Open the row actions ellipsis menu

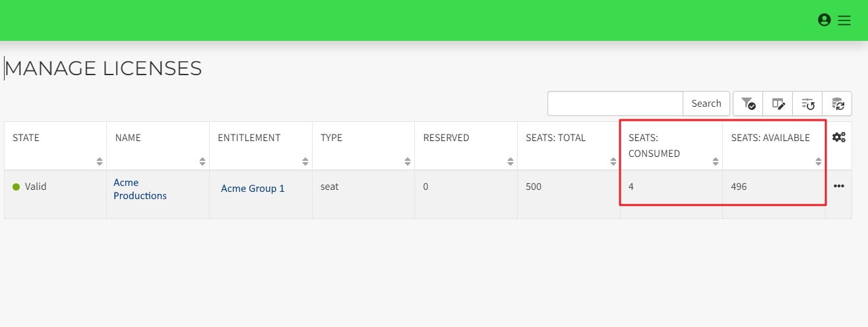point(839,187)
